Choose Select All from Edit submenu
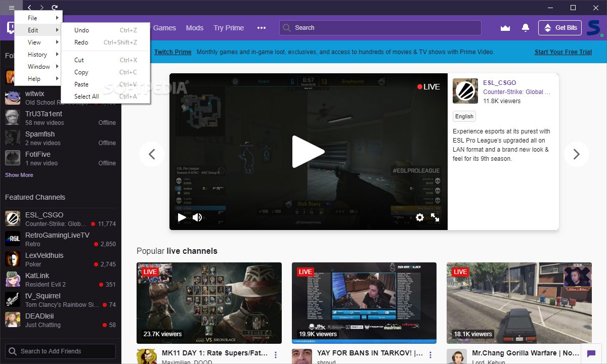 [x=106, y=97]
